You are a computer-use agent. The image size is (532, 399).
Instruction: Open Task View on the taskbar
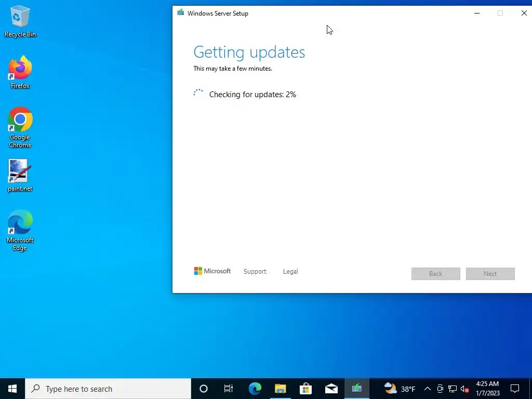tap(229, 389)
